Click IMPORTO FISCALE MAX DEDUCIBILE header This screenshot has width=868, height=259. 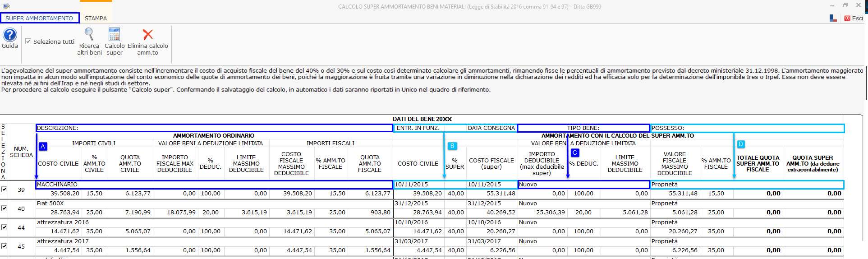(x=175, y=164)
